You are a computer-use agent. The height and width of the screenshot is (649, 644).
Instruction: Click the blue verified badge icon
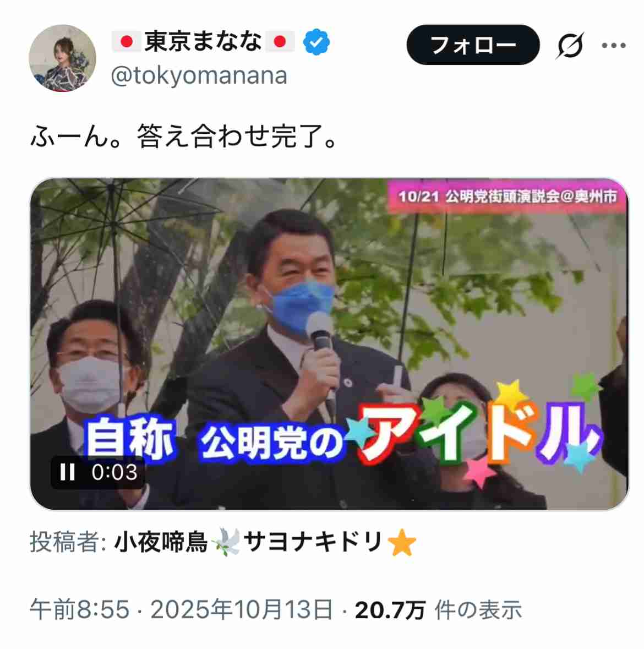316,42
